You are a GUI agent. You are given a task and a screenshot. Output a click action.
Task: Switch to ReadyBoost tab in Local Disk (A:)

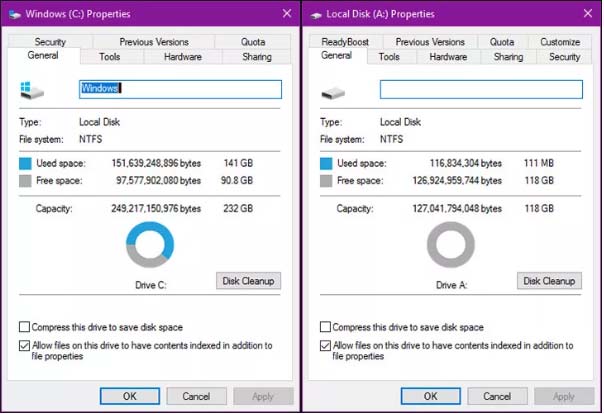345,42
